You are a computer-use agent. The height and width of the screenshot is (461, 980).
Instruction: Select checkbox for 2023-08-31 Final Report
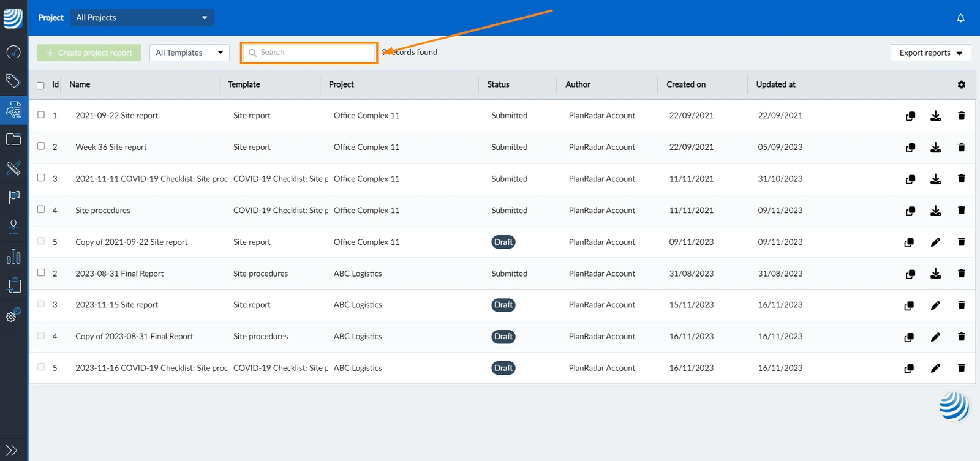41,272
